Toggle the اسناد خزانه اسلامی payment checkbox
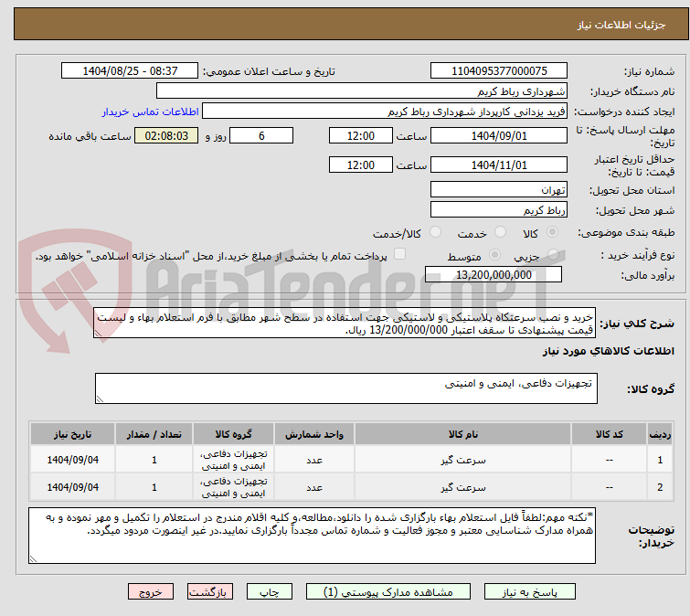 click(x=399, y=254)
